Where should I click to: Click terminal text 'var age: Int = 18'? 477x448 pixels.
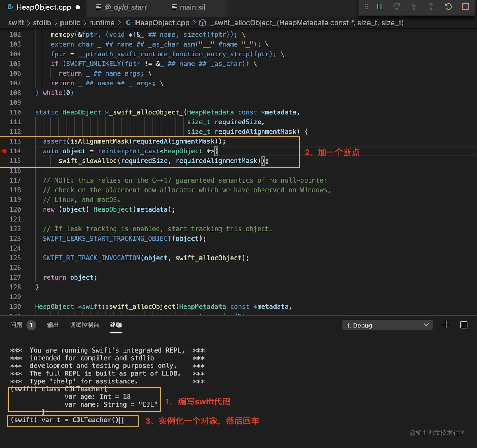[98, 397]
